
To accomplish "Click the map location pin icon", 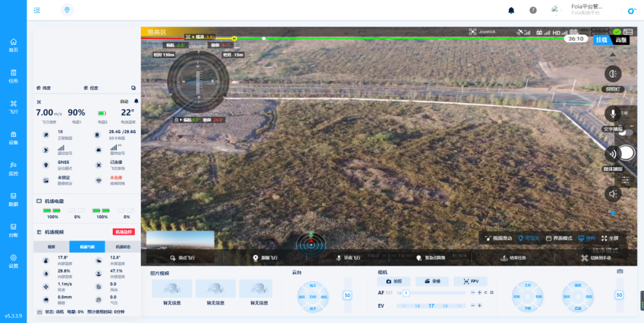I will coord(67,10).
